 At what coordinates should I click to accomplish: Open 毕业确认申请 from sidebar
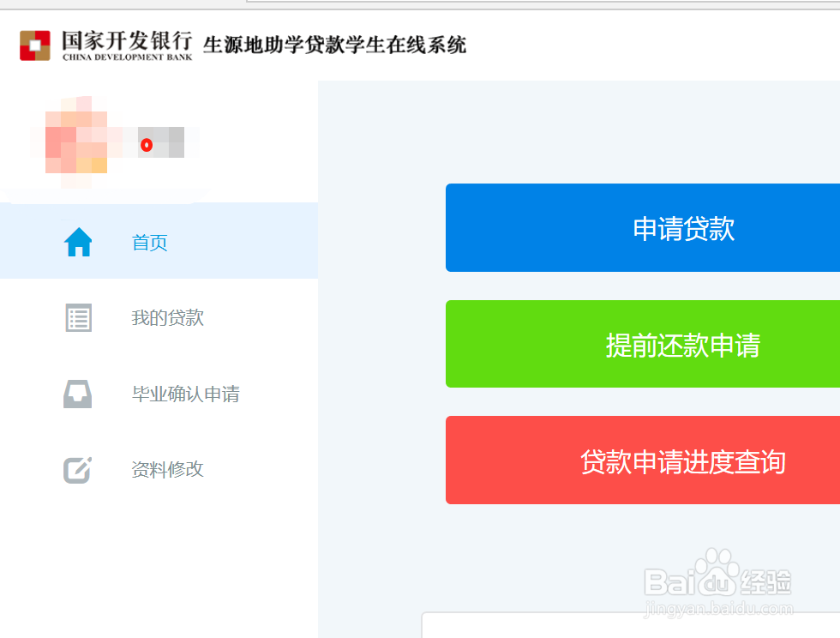(184, 394)
